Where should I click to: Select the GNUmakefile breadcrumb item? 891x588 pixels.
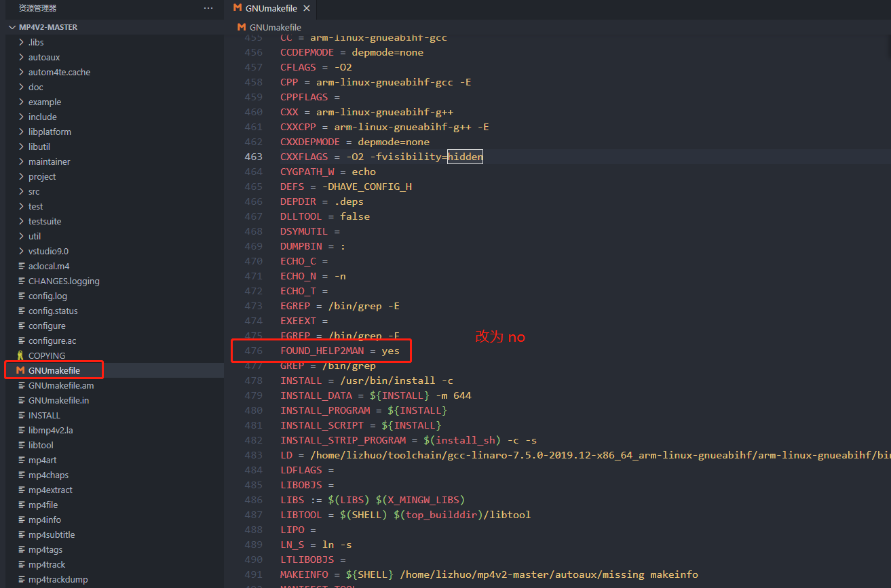click(x=275, y=27)
